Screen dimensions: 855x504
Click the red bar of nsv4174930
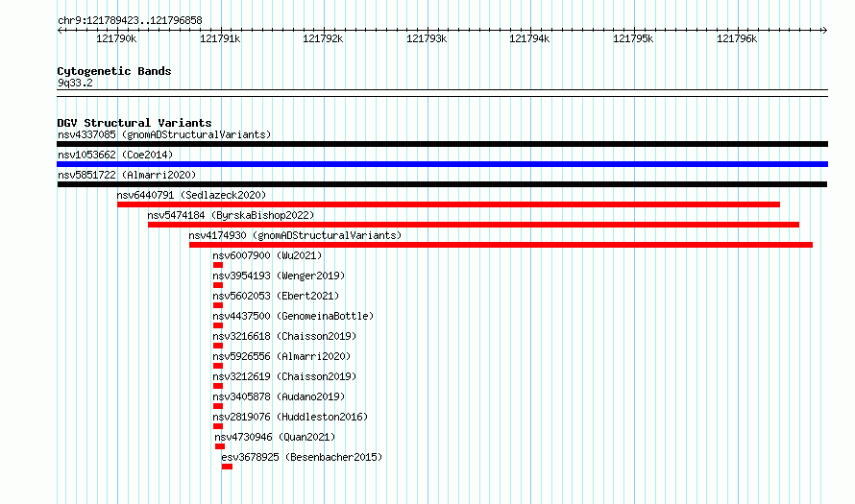501,245
